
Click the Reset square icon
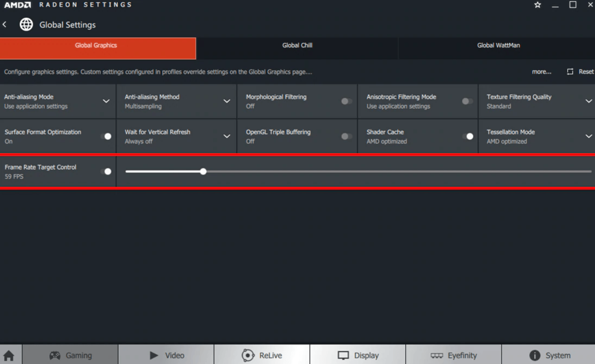570,72
